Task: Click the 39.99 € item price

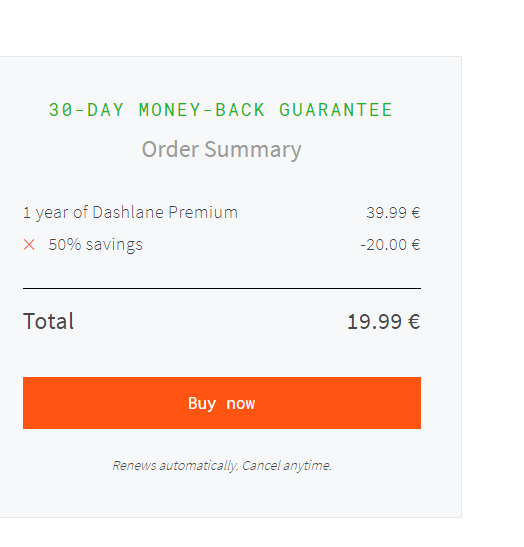Action: (x=393, y=212)
